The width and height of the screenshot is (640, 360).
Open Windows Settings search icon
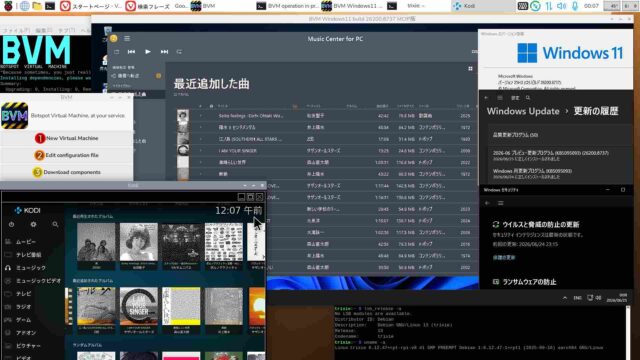(528, 98)
